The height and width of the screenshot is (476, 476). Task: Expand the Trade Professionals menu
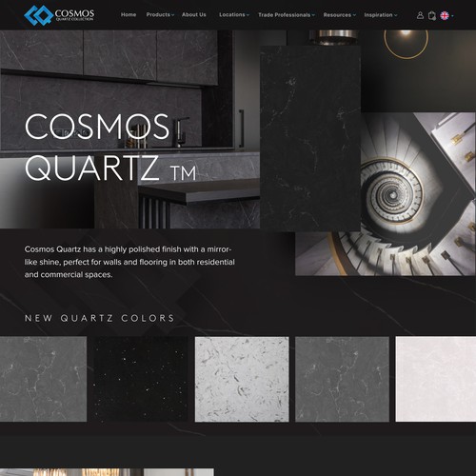coord(287,15)
